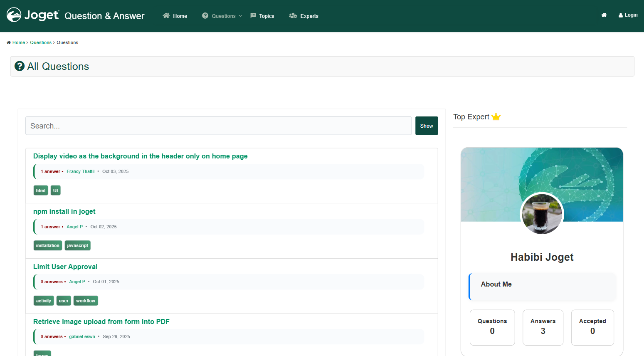644x356 pixels.
Task: Click Questions link in breadcrumb
Action: [x=41, y=42]
